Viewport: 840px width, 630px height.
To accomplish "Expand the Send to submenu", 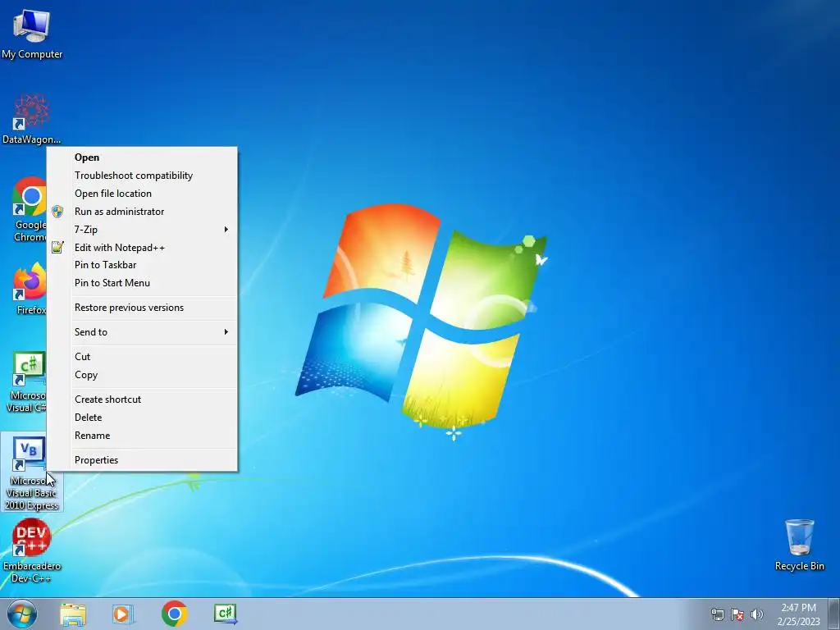I will point(142,332).
